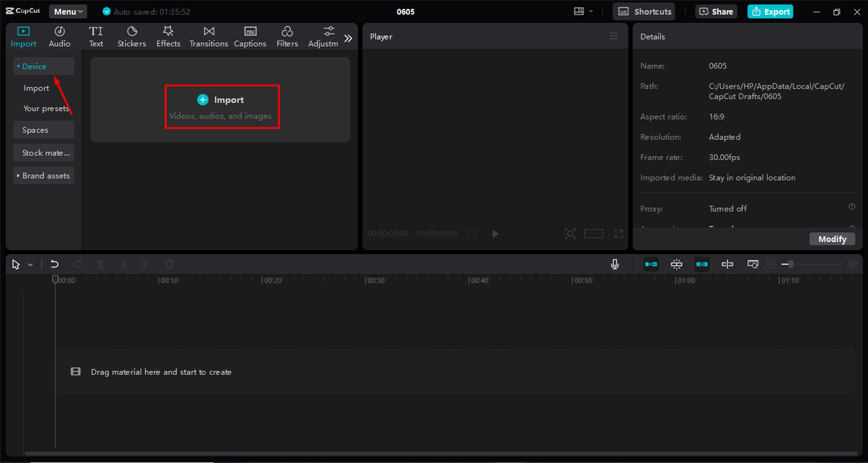Image resolution: width=868 pixels, height=463 pixels.
Task: Click the timeline cover settings icon
Action: click(753, 264)
